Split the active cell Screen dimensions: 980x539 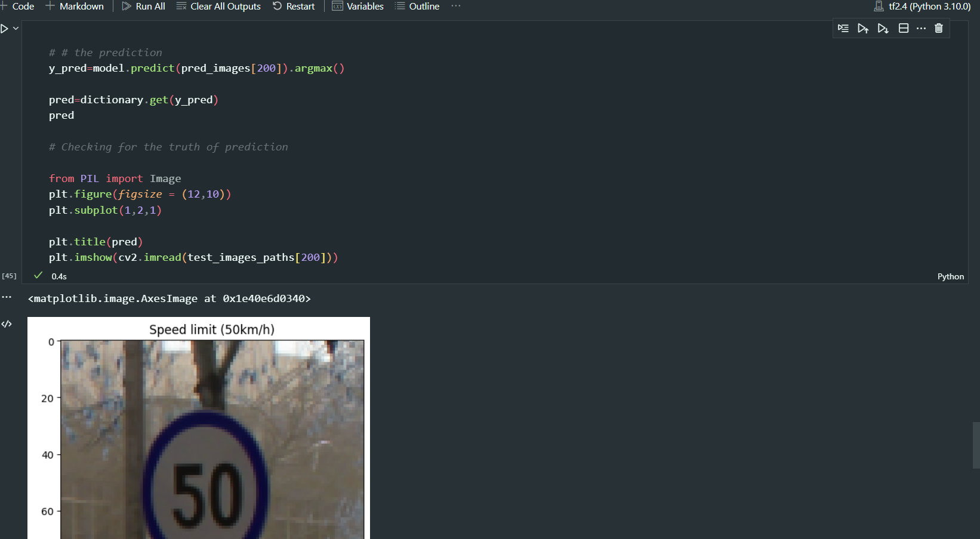903,28
